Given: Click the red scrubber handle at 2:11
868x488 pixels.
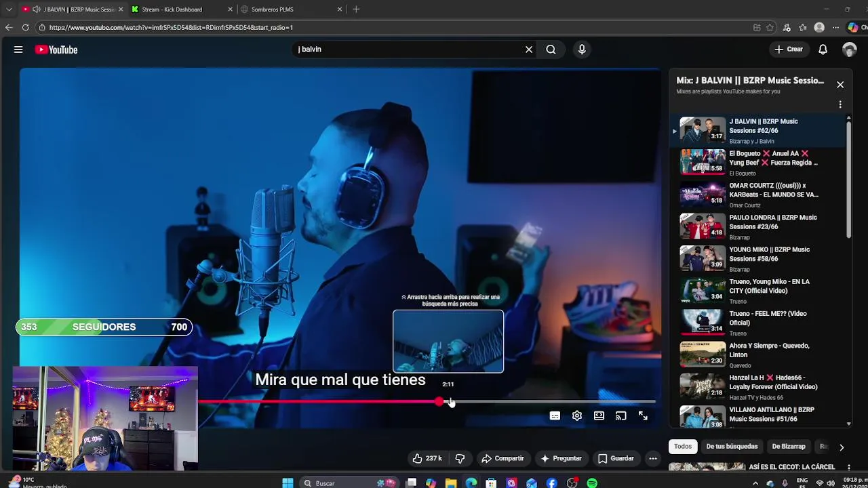Looking at the screenshot, I should (439, 402).
